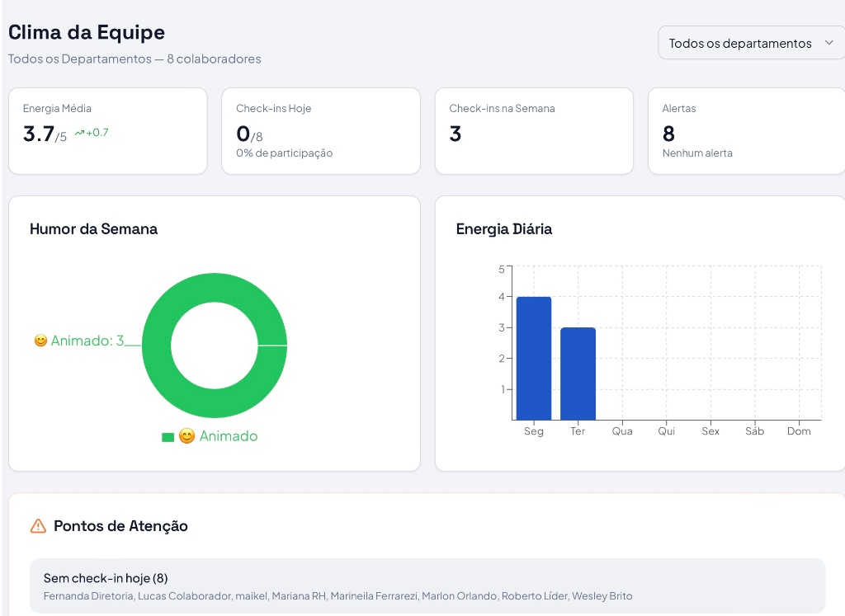Click the "Check-ins na Semana" card label
The image size is (845, 616).
pos(503,108)
